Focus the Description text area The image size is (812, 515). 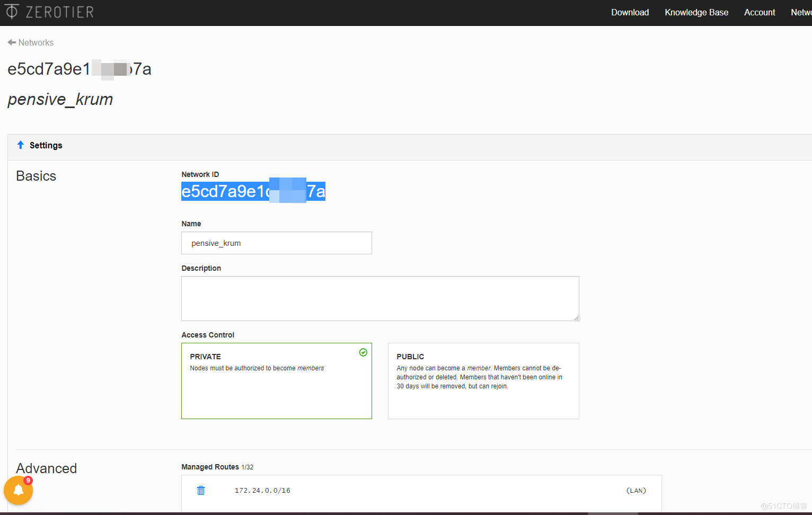[x=379, y=298]
